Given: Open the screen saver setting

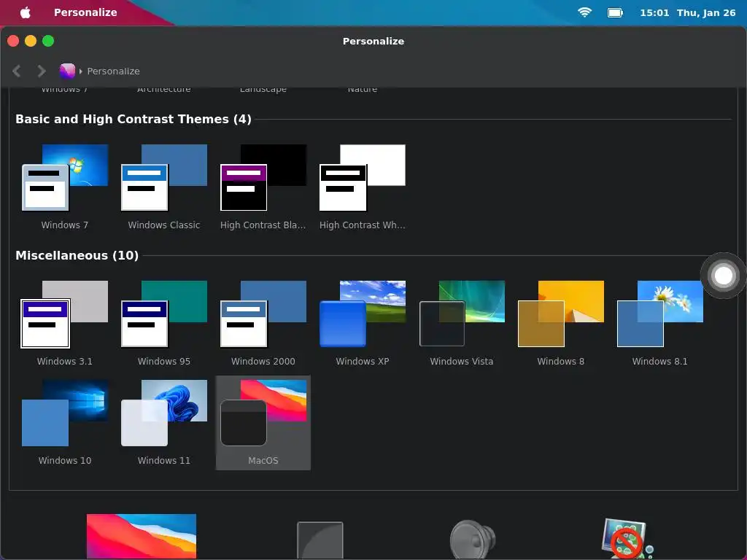Looking at the screenshot, I should tap(627, 538).
